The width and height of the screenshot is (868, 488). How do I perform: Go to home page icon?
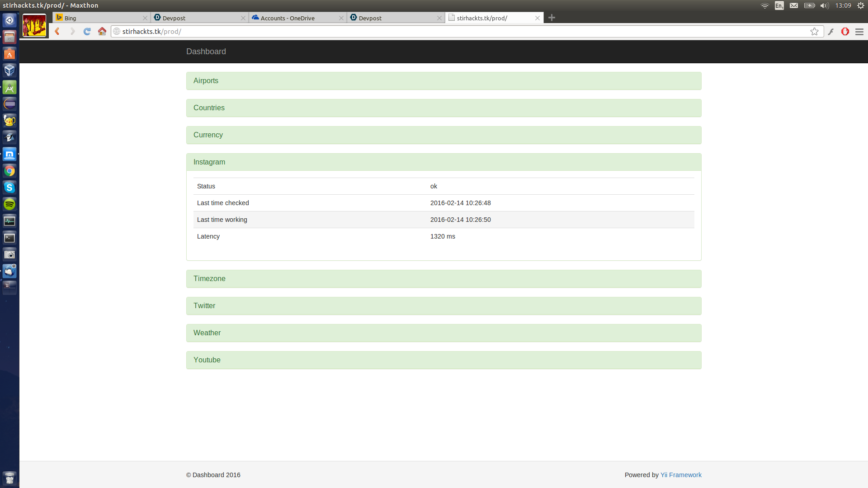click(102, 32)
